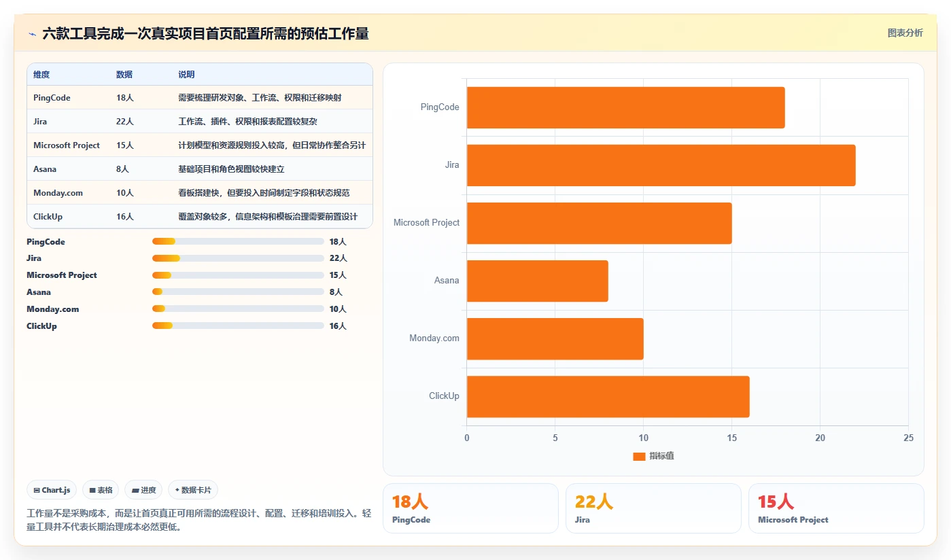Click the Monday.com progress bar
The width and height of the screenshot is (951, 560).
tap(238, 309)
